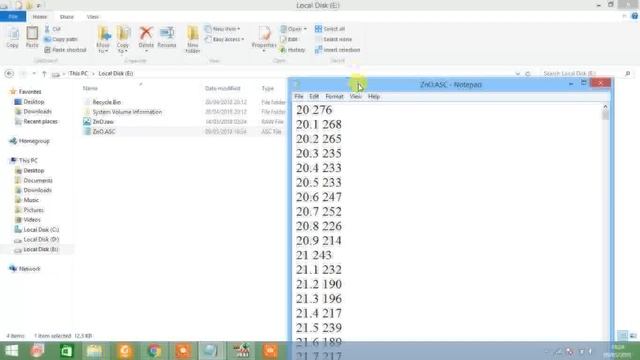Open Notepad Format menu
This screenshot has width=640, height=360.
[x=334, y=96]
